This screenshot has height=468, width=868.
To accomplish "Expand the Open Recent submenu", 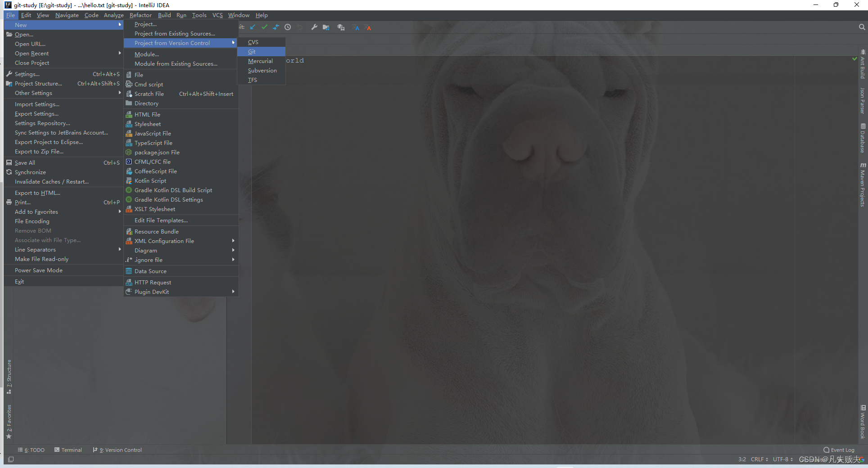I will pos(63,53).
